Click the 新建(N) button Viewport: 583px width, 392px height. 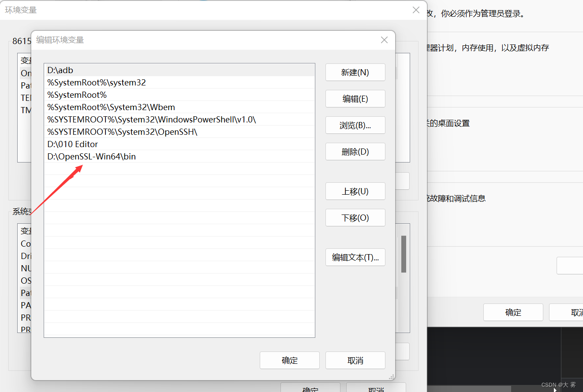[355, 72]
